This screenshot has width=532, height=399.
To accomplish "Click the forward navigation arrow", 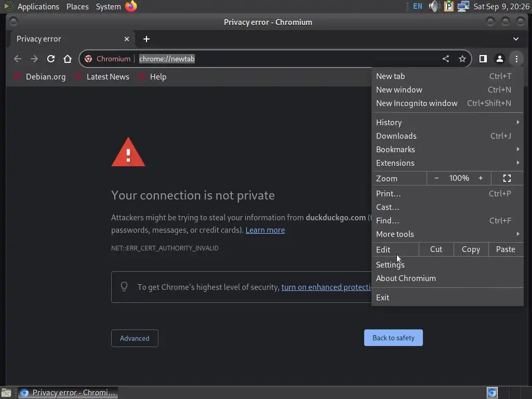I will click(34, 59).
